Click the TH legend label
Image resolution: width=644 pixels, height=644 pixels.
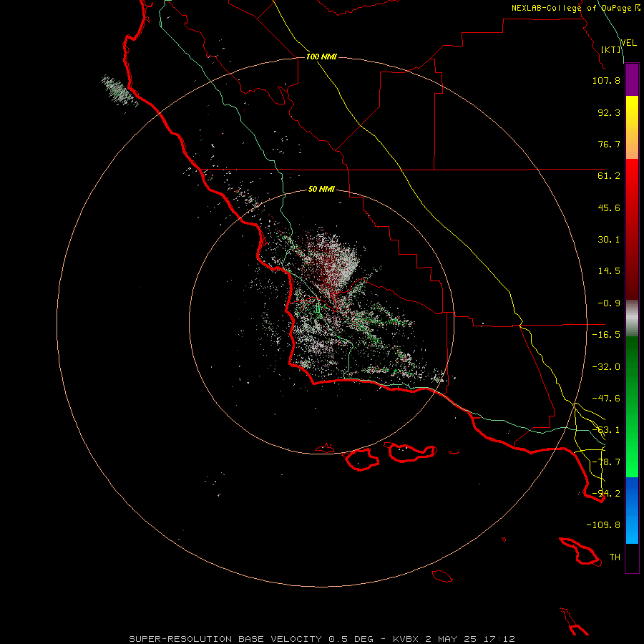pos(615,557)
